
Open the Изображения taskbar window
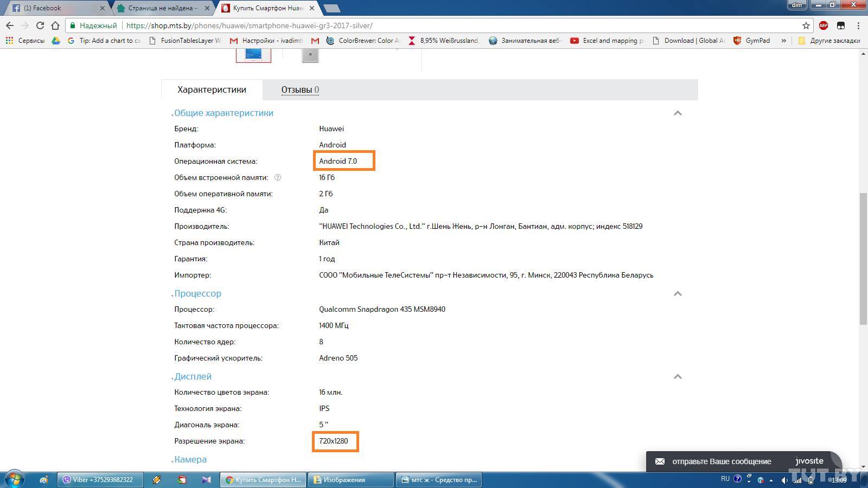(x=351, y=480)
